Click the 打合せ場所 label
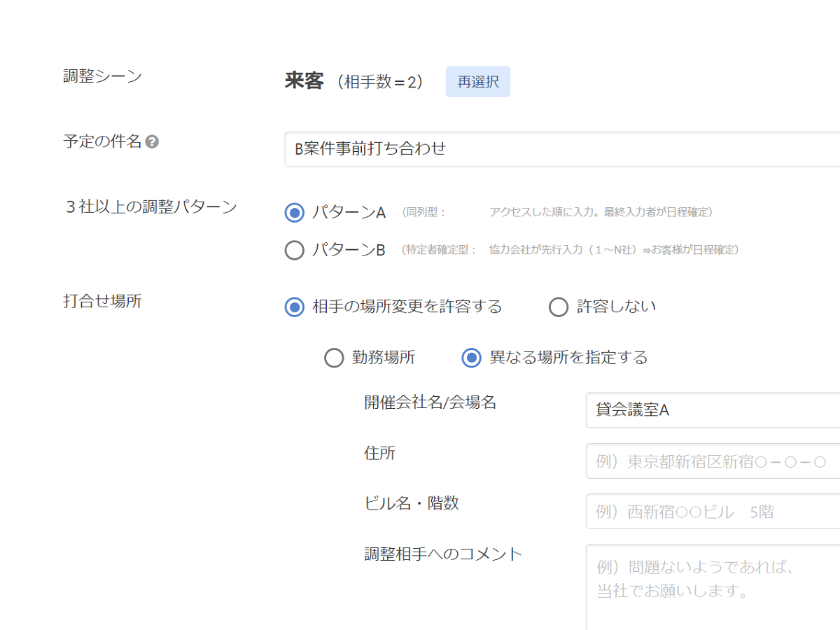The height and width of the screenshot is (630, 840). (102, 301)
